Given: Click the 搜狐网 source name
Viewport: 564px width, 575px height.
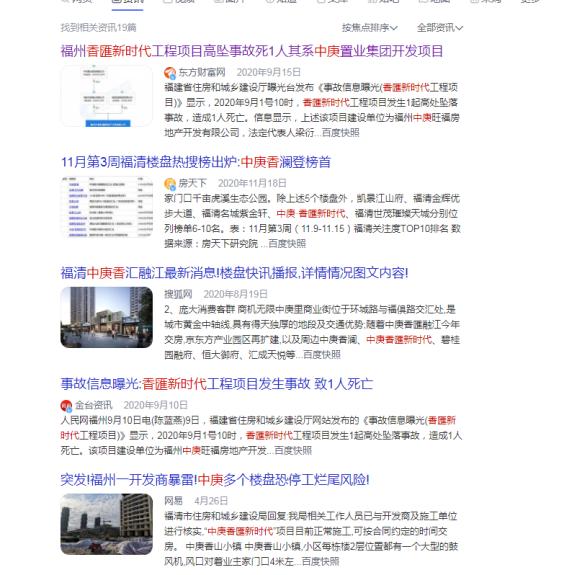Looking at the screenshot, I should point(178,294).
